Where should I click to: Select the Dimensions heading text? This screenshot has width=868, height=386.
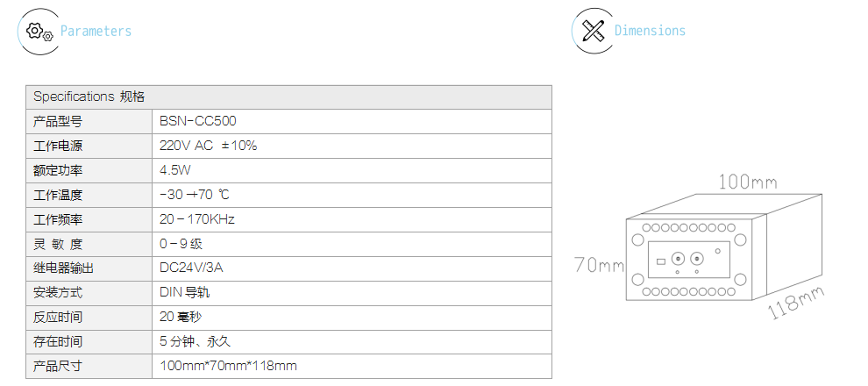tap(650, 31)
